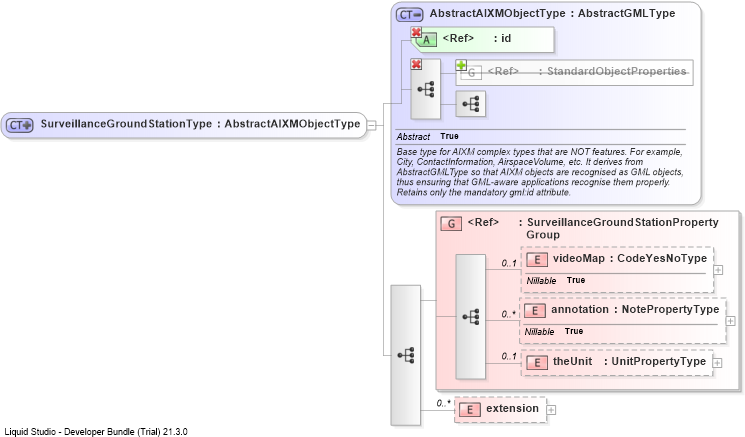The image size is (745, 437).
Task: Select 'annotation : NotePropertyType' text
Action: pos(635,310)
